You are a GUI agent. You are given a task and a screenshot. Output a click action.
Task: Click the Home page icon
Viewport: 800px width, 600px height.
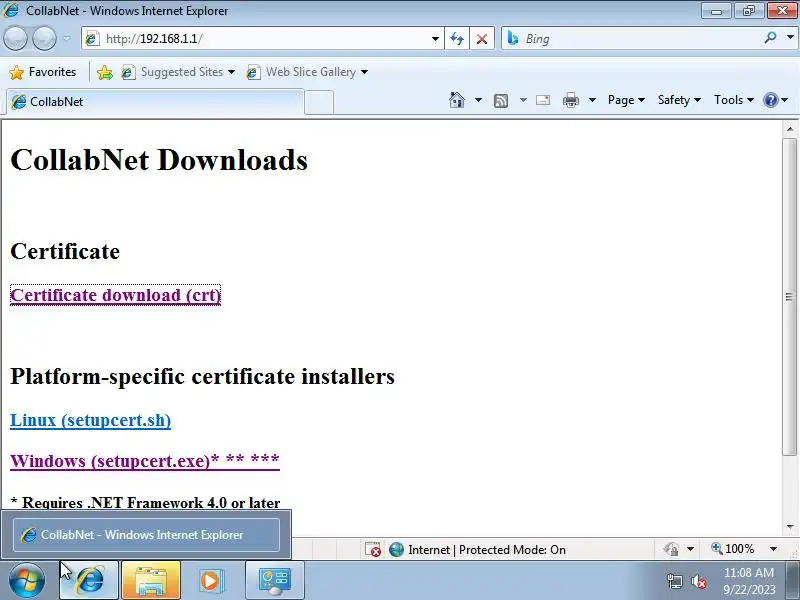457,100
